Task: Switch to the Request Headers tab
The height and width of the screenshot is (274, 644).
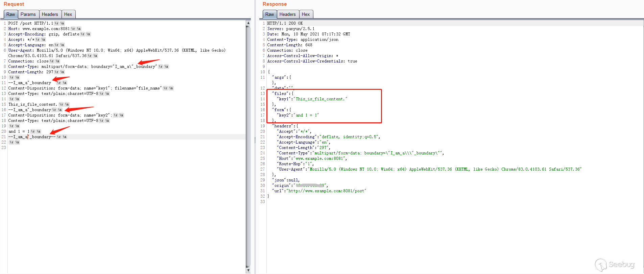Action: pyautogui.click(x=50, y=14)
